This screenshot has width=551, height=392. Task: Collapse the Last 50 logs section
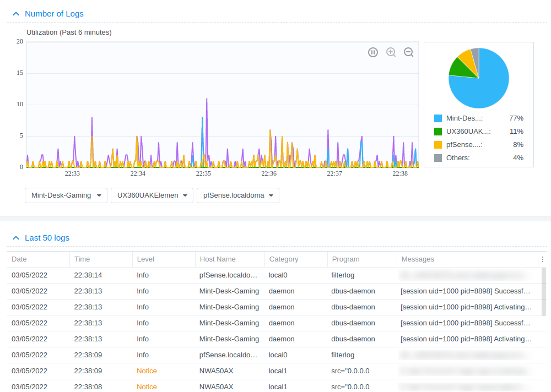click(x=16, y=238)
